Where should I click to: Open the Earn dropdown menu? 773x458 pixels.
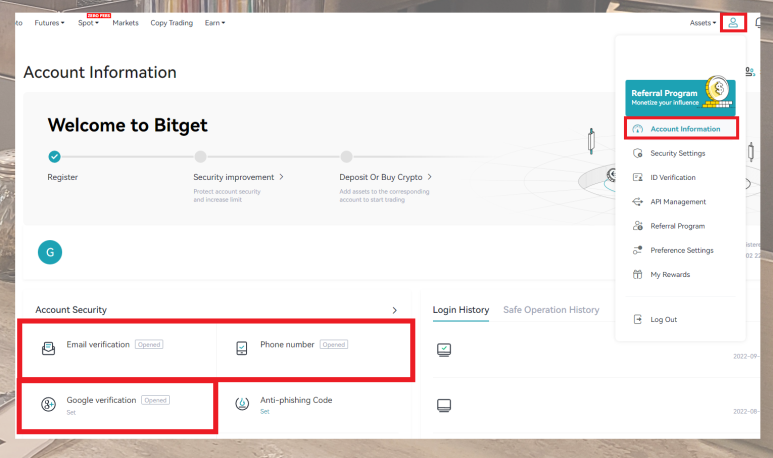coord(215,23)
